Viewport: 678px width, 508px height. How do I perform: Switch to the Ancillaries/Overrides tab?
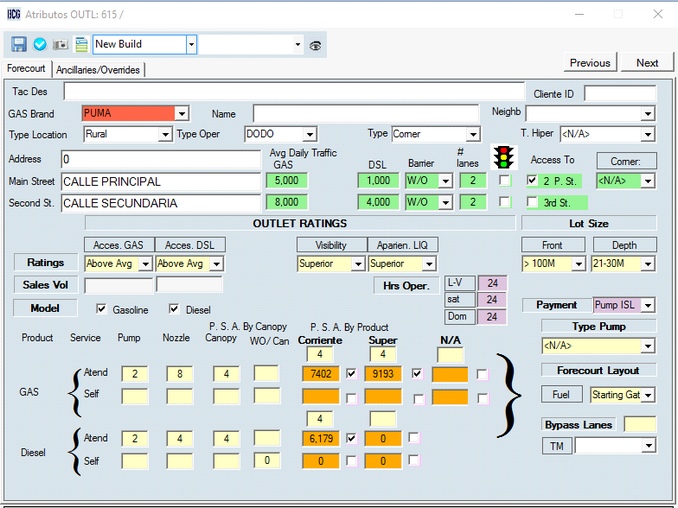(x=98, y=70)
